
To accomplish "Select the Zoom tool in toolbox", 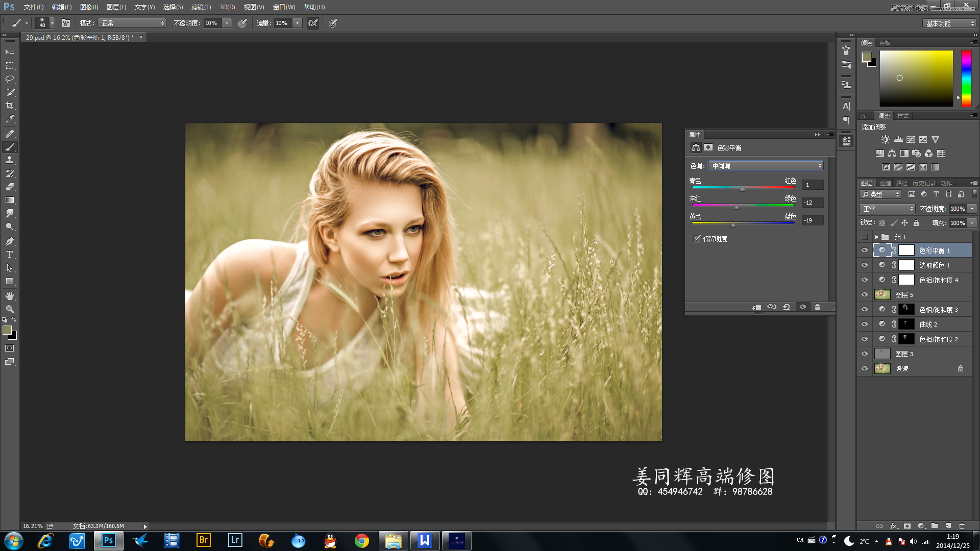I will [10, 309].
